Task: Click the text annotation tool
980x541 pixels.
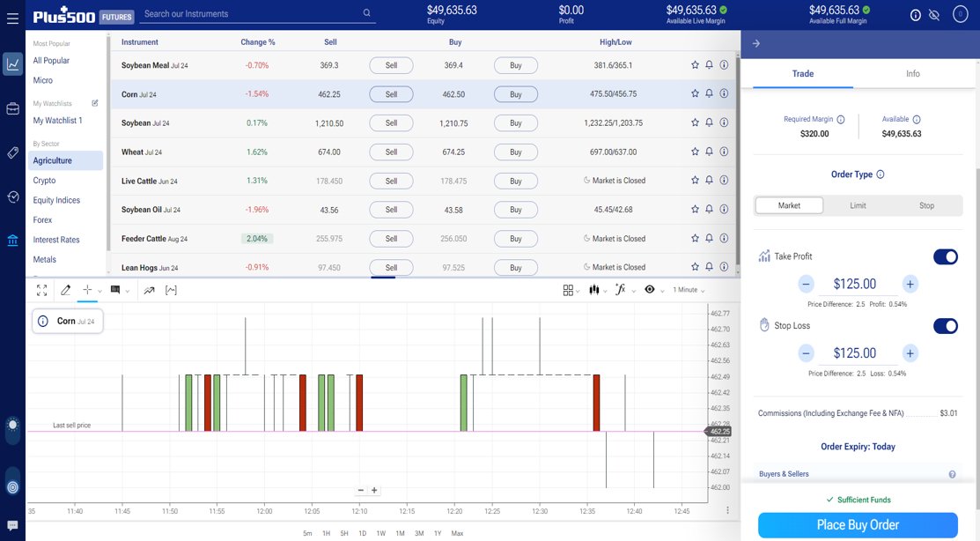Action: coord(115,289)
